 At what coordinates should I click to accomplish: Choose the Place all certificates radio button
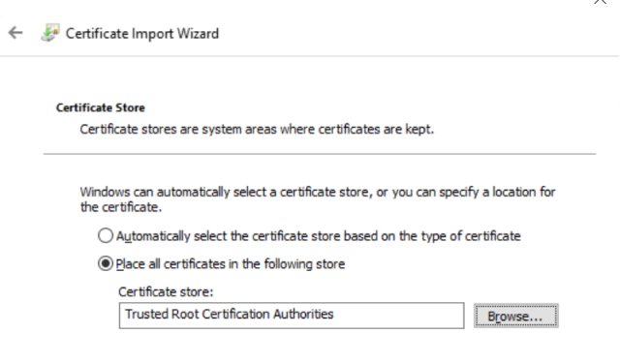coord(106,263)
